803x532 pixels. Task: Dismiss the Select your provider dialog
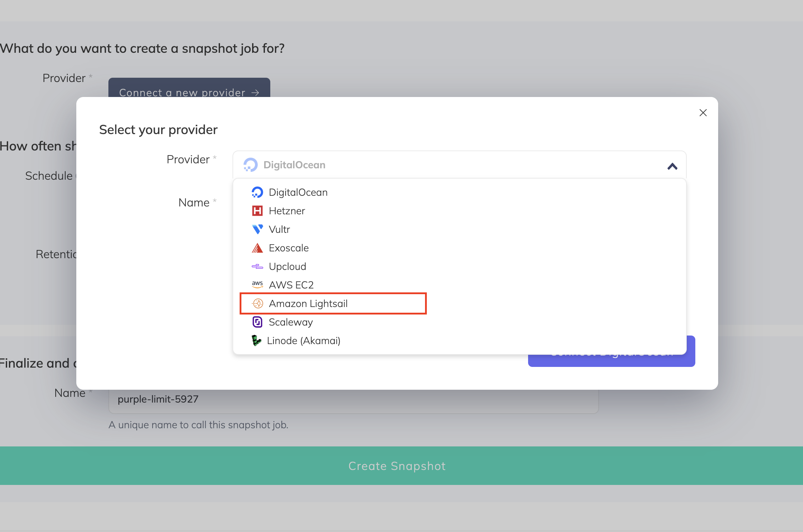pos(703,113)
